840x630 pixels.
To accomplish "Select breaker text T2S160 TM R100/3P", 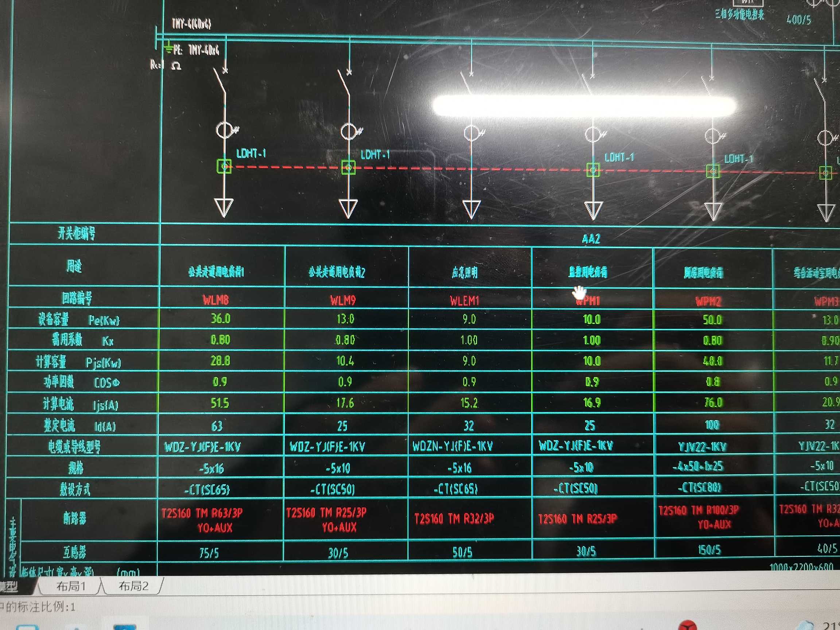I will (x=699, y=510).
